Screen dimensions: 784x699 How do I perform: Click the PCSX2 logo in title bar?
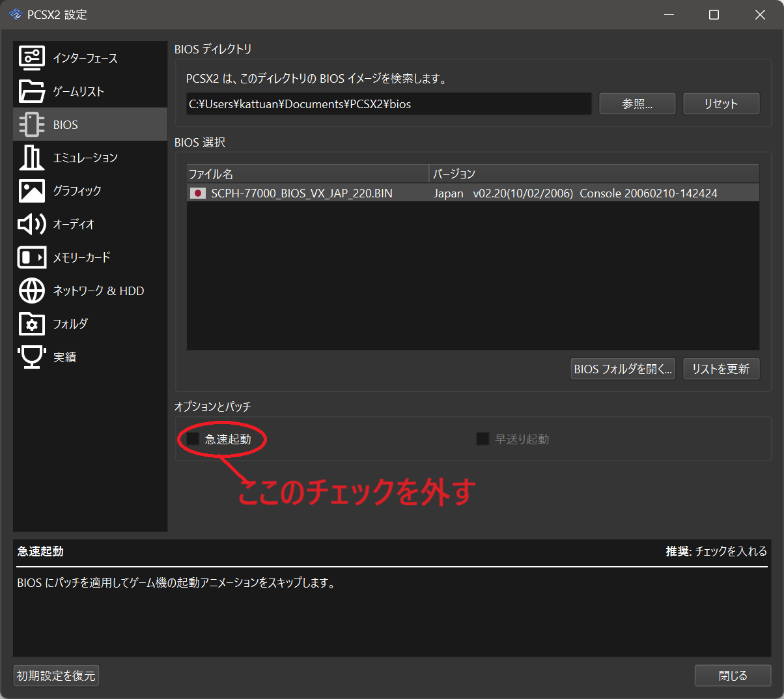(16, 14)
